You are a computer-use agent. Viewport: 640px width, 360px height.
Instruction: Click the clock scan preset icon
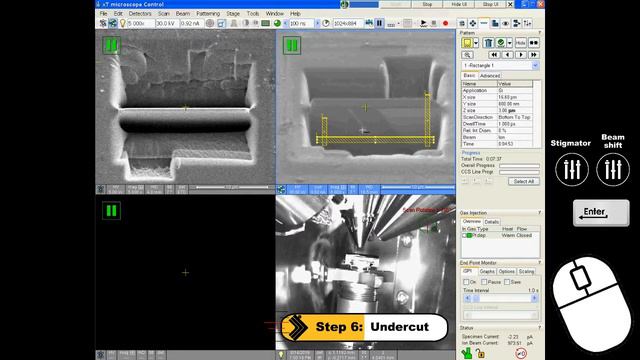pyautogui.click(x=326, y=23)
